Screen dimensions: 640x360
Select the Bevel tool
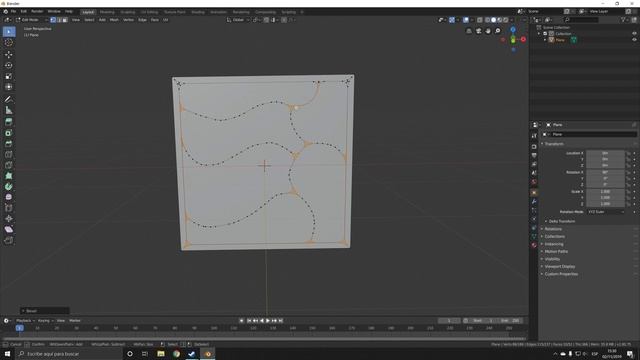pyautogui.click(x=9, y=143)
